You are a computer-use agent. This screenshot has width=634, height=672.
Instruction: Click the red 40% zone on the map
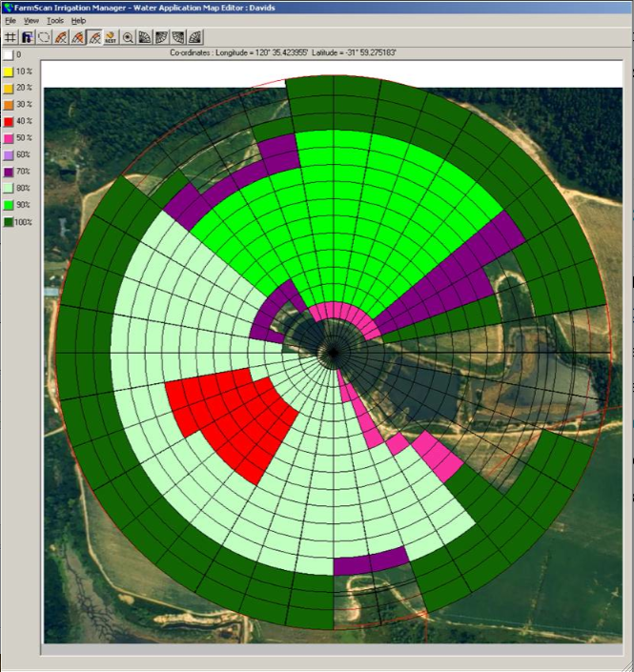click(234, 419)
